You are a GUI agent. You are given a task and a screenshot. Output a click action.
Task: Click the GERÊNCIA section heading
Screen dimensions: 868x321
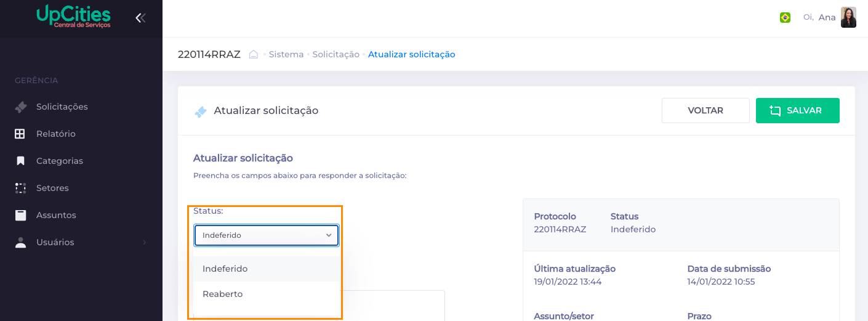[36, 81]
